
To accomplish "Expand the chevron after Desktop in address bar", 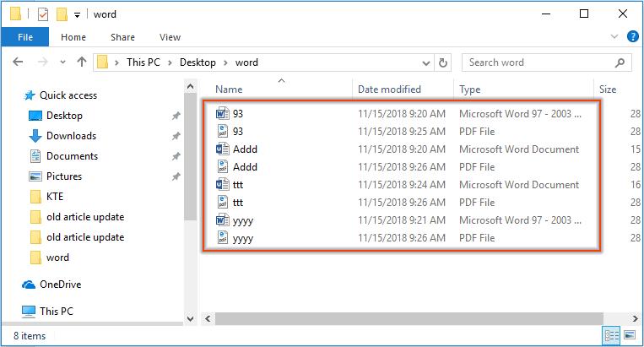I will [x=225, y=62].
